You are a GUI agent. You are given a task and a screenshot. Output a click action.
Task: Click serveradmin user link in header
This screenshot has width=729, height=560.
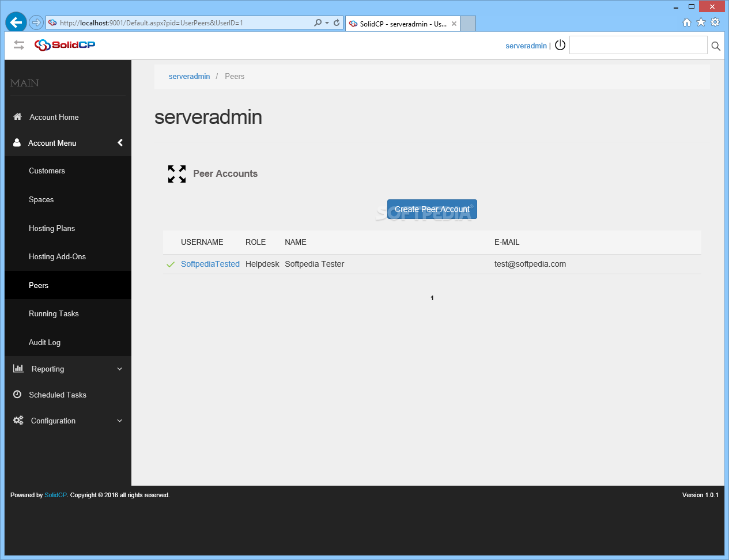click(x=526, y=46)
